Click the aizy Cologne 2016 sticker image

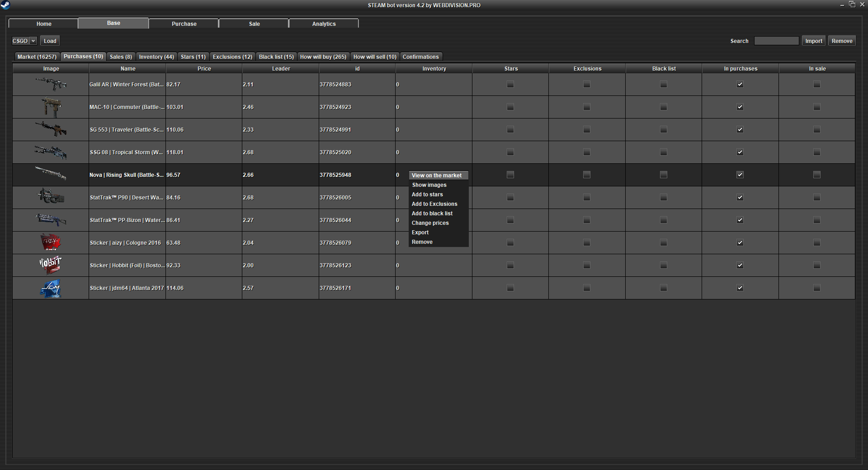pos(51,243)
